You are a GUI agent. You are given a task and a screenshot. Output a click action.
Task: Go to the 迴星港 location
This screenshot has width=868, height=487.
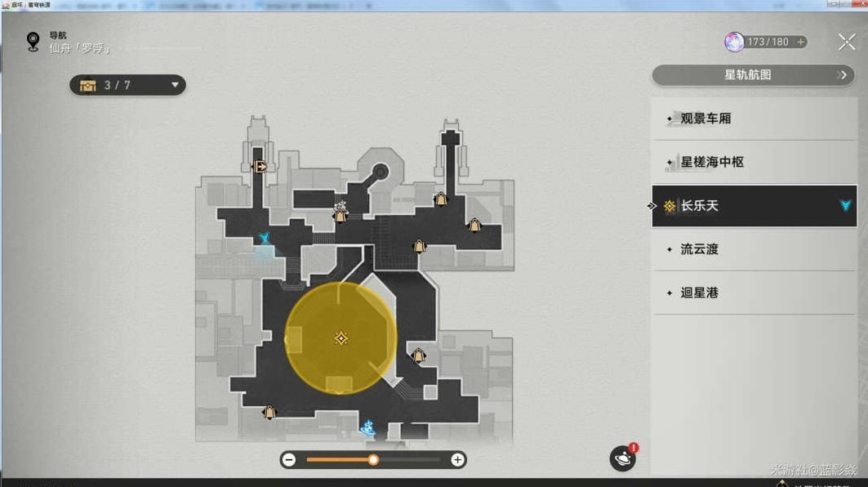699,293
